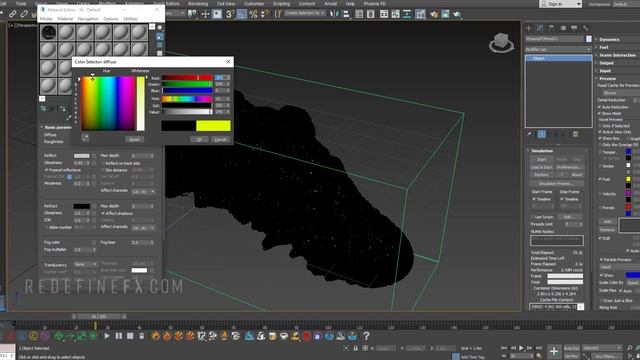Open the Options menu in Material Editor

click(111, 19)
